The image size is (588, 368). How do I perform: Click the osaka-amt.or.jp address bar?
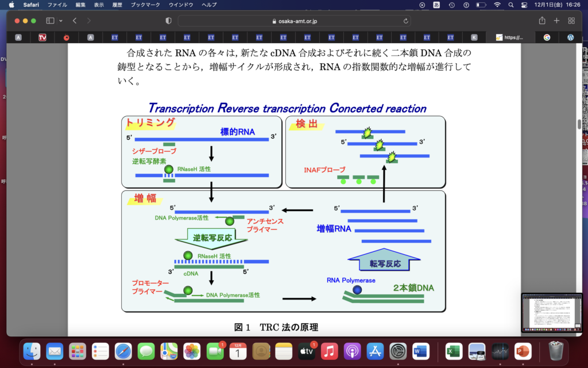point(294,21)
